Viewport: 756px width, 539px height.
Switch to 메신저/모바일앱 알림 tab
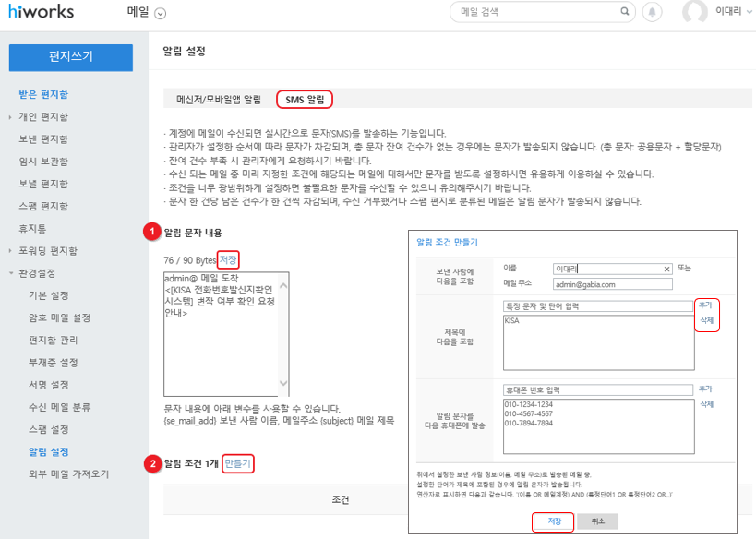click(219, 99)
